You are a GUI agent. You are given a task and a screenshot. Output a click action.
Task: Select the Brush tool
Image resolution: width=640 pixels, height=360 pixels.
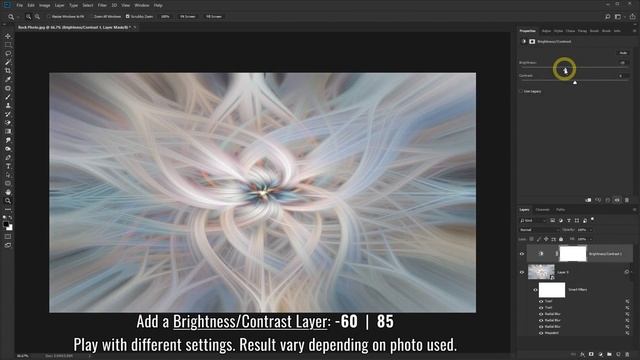coord(8,97)
